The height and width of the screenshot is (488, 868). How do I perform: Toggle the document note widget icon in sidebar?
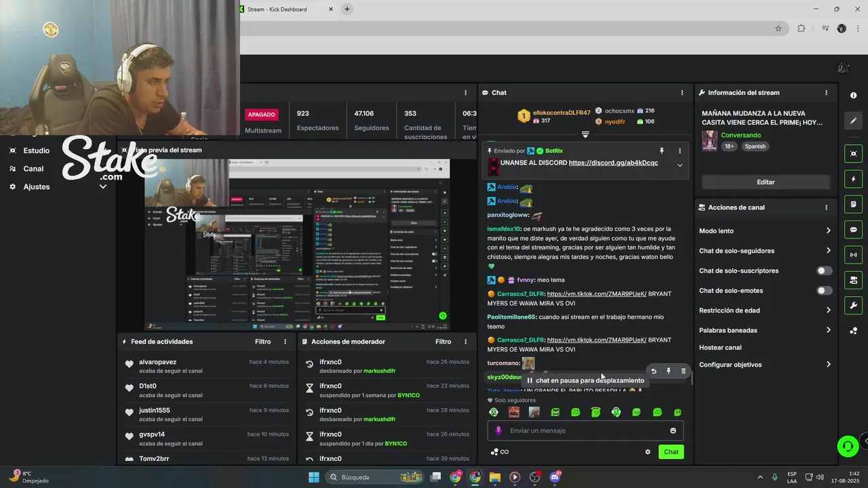[x=853, y=204]
